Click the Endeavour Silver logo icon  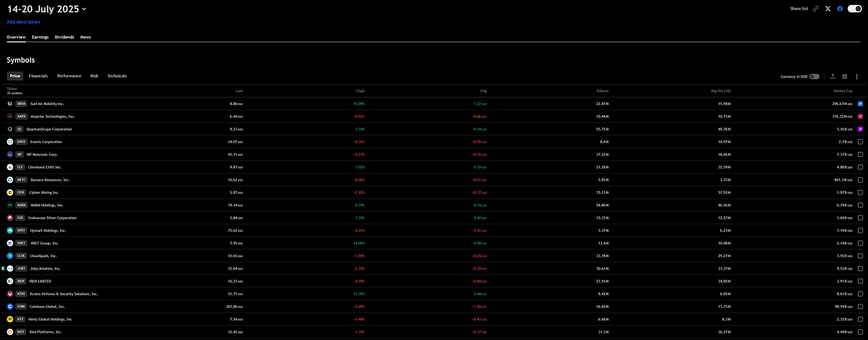click(x=10, y=218)
